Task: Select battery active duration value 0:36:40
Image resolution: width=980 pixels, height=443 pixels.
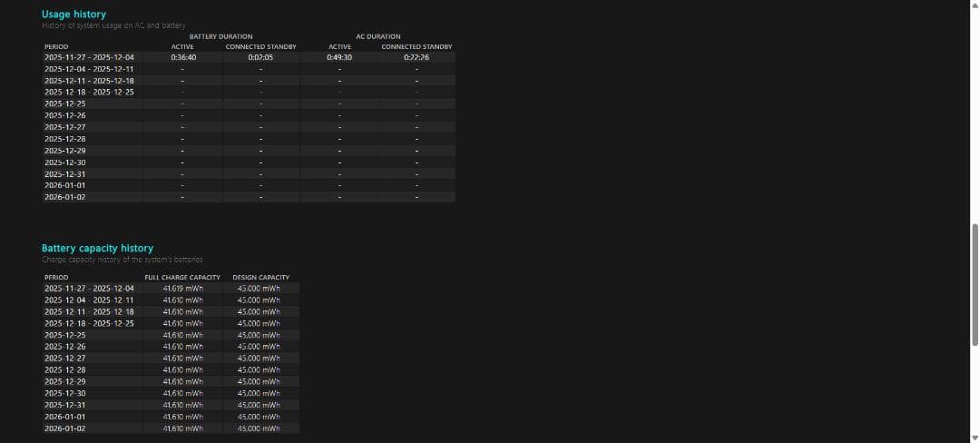Action: click(x=183, y=57)
